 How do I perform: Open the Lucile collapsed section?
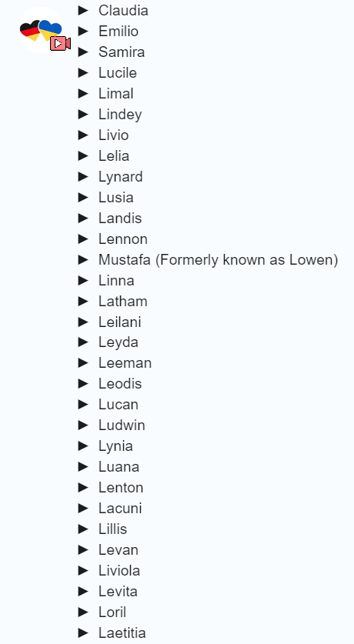point(83,72)
